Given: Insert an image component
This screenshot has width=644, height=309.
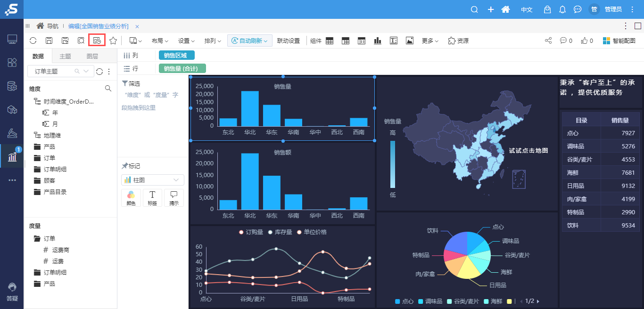Looking at the screenshot, I should (410, 41).
